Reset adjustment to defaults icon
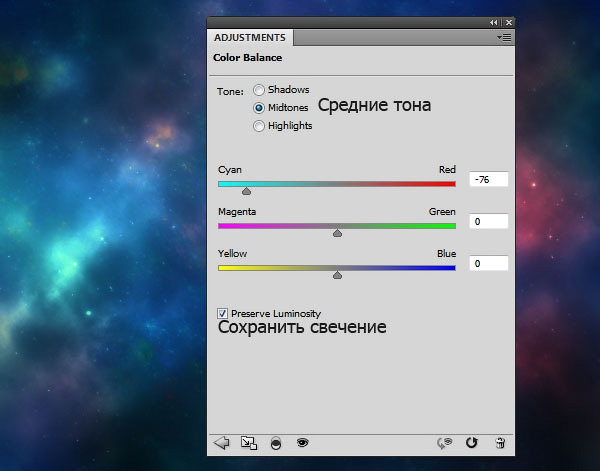600x471 pixels. point(472,443)
